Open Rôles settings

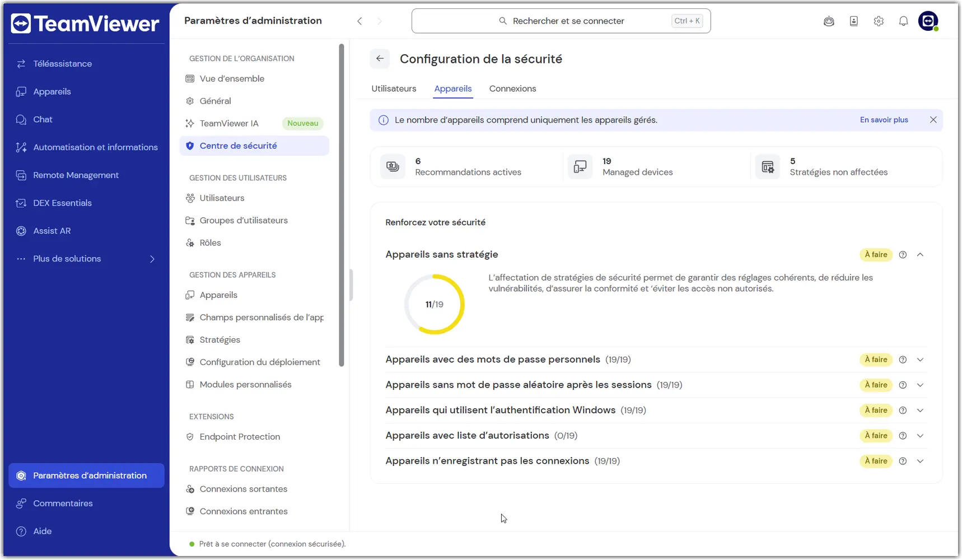click(254, 242)
